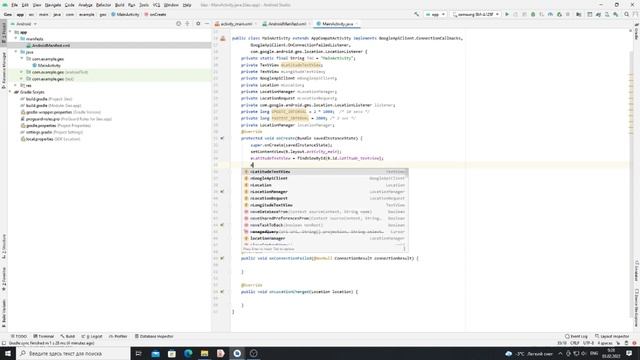Open the Android project view dropdown
Image resolution: width=640 pixels, height=360 pixels.
[24, 24]
